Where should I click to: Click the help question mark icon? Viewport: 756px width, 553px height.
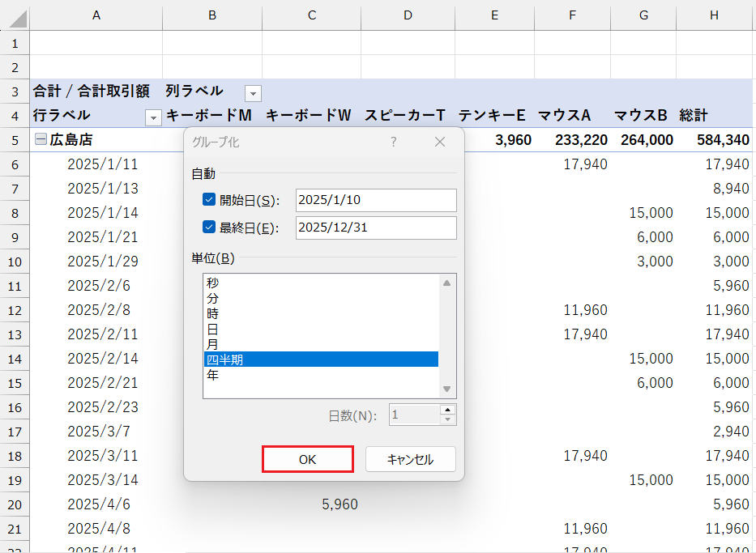tap(394, 142)
